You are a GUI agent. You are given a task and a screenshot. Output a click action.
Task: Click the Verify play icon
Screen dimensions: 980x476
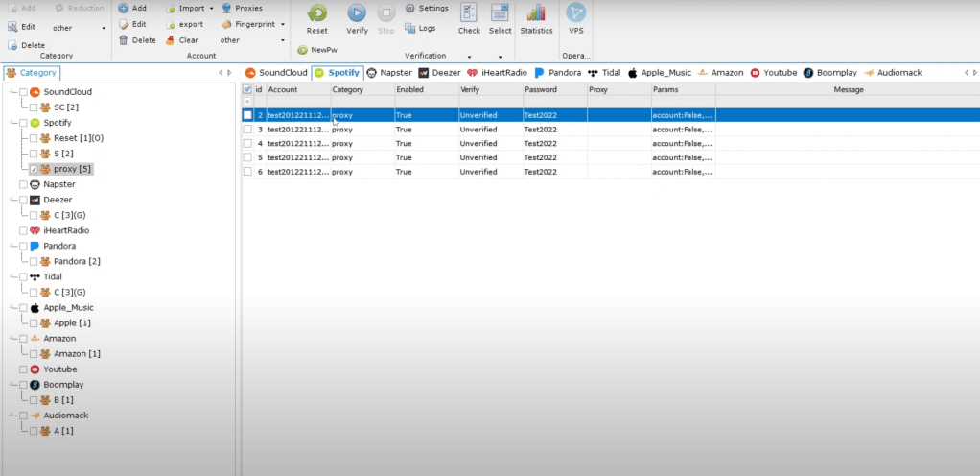point(357,13)
